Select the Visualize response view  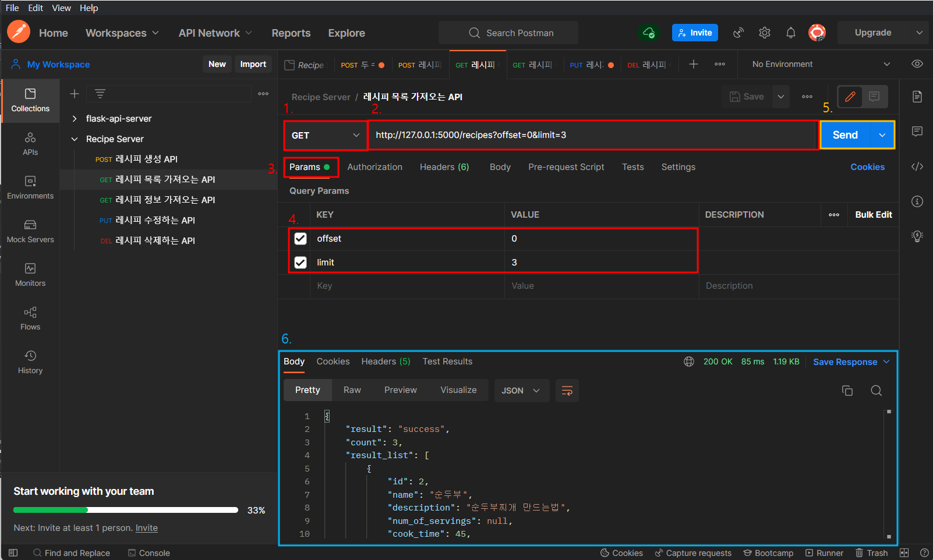(x=458, y=390)
